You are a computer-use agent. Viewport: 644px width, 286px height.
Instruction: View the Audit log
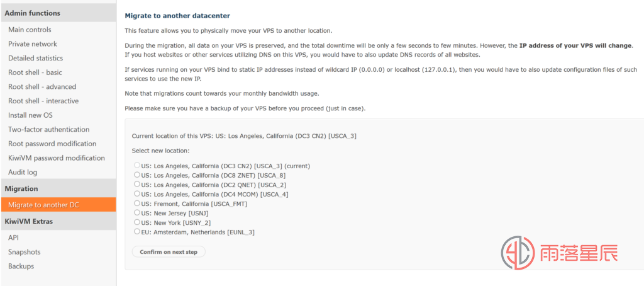click(x=23, y=172)
